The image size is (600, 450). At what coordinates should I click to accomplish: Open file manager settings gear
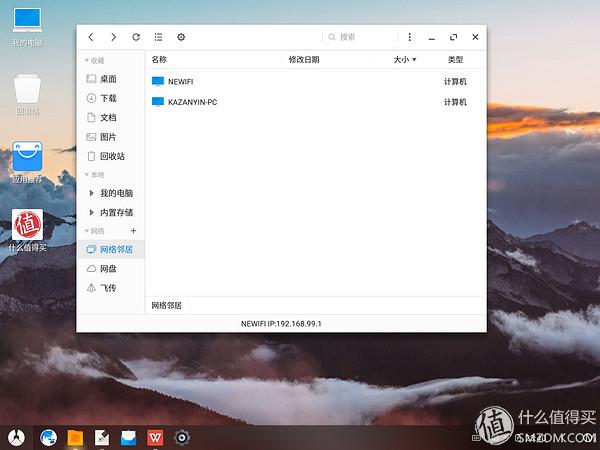181,37
